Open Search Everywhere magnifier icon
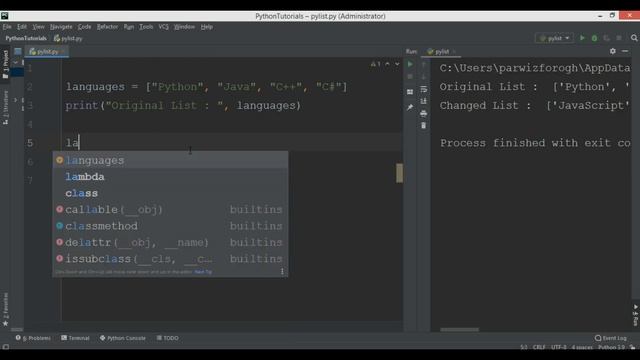Viewport: 640px width, 360px height. click(x=634, y=38)
